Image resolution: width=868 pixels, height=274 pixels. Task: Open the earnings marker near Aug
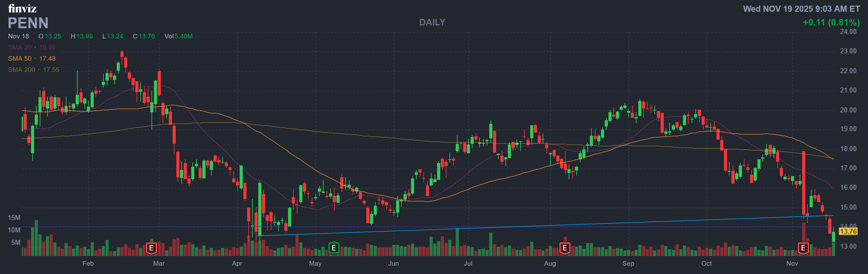tap(565, 248)
